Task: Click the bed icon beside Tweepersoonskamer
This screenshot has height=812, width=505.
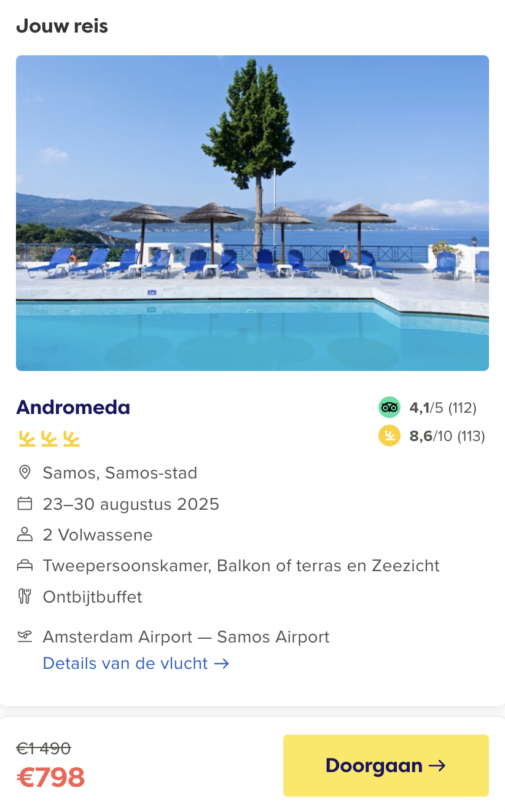Action: (25, 565)
